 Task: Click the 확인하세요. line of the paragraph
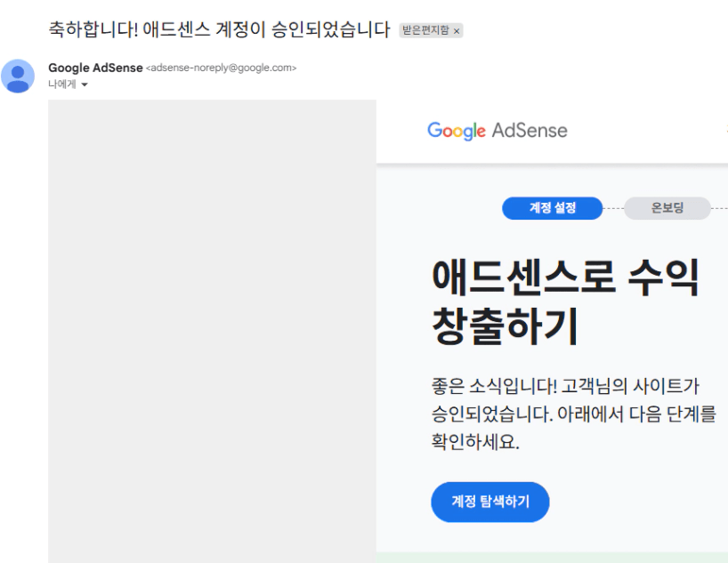coord(475,441)
